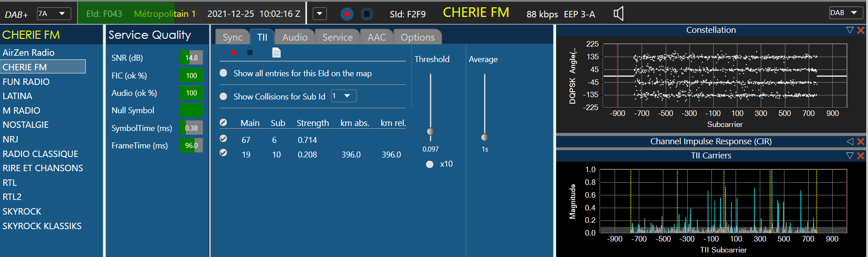Toggle the check for TII entry Main 67
The height and width of the screenshot is (257, 868).
click(223, 138)
